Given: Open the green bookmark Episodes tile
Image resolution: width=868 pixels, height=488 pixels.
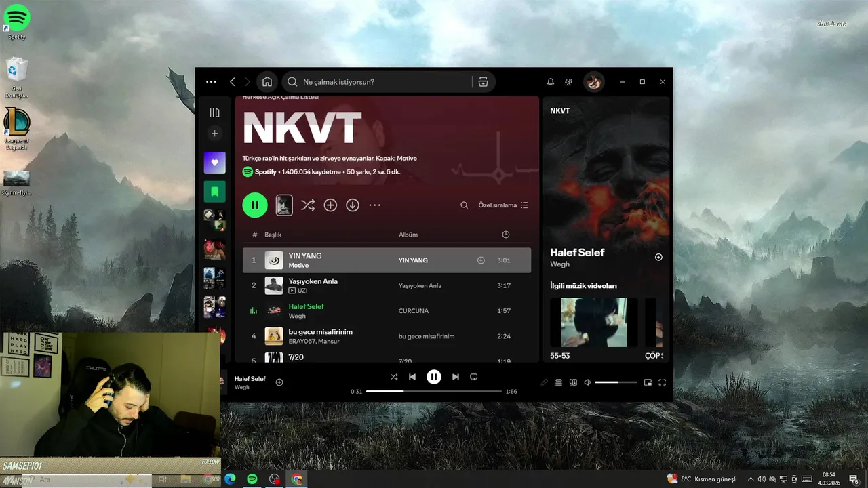Looking at the screenshot, I should pyautogui.click(x=215, y=192).
